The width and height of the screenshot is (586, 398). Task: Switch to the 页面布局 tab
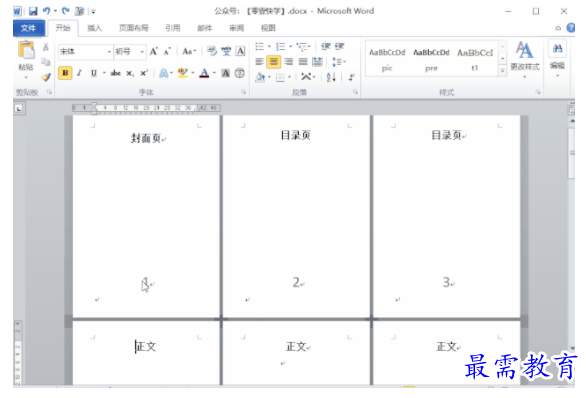(133, 28)
